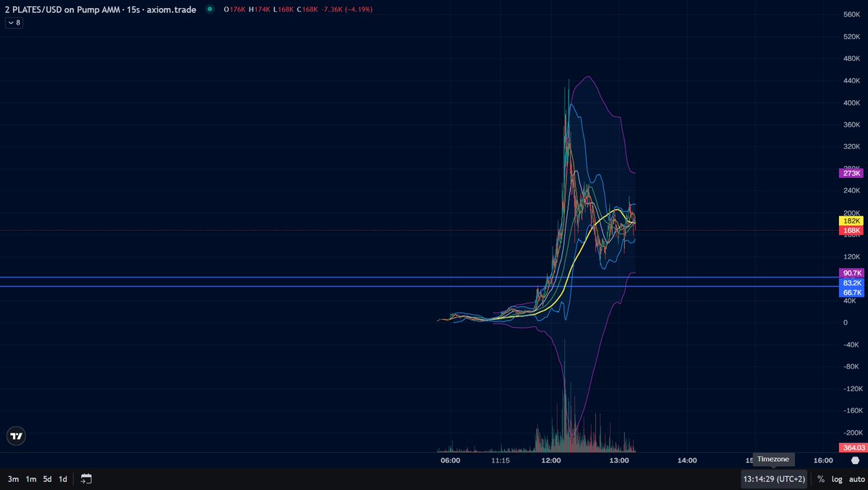Select the 5d date range

pyautogui.click(x=47, y=478)
